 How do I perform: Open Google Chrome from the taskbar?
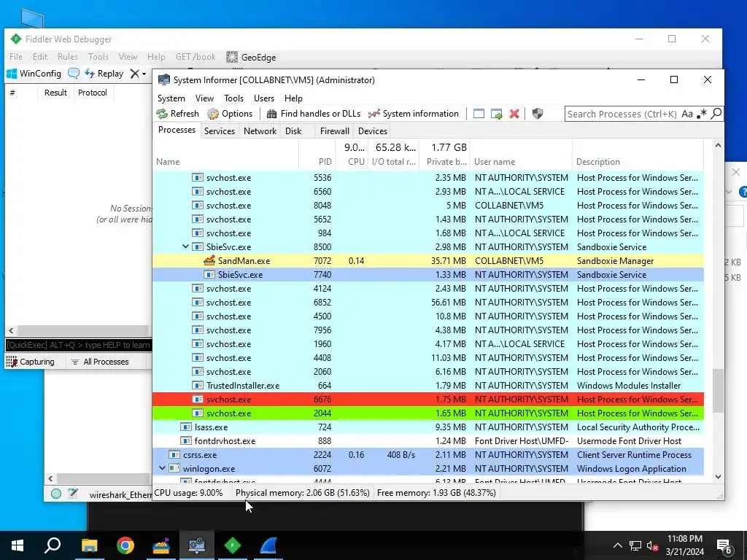(125, 545)
